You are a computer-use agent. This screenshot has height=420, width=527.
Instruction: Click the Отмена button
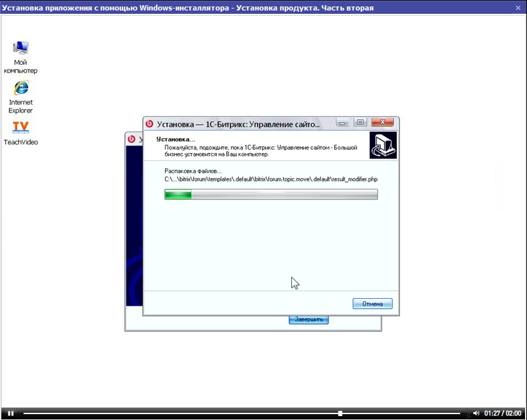point(373,304)
